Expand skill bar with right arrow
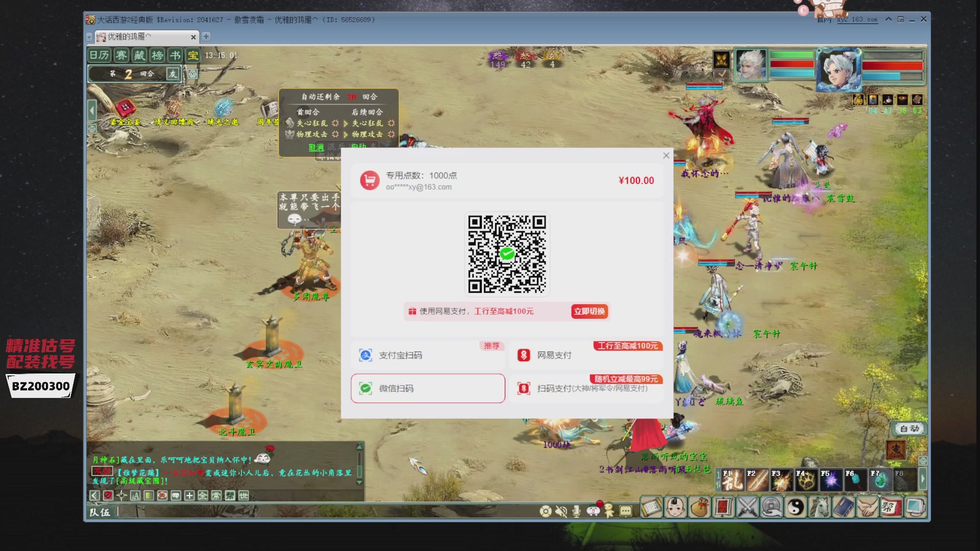980x551 pixels. coord(922,480)
